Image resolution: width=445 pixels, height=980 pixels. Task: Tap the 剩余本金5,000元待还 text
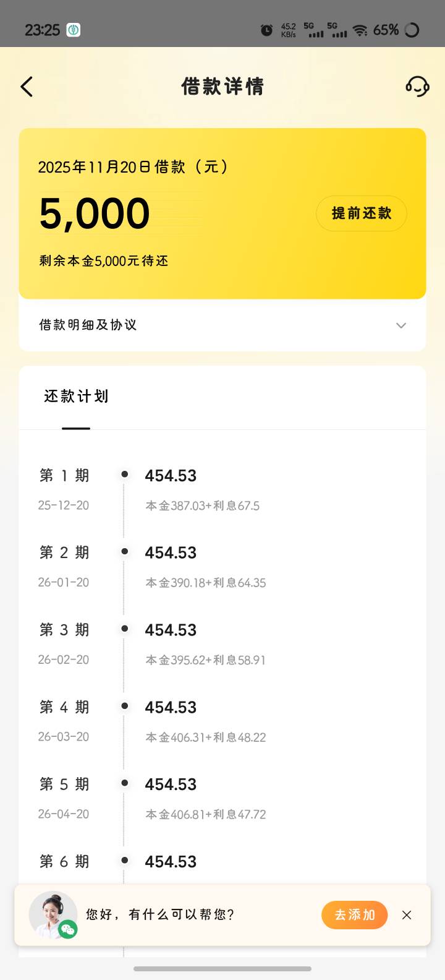coord(104,261)
